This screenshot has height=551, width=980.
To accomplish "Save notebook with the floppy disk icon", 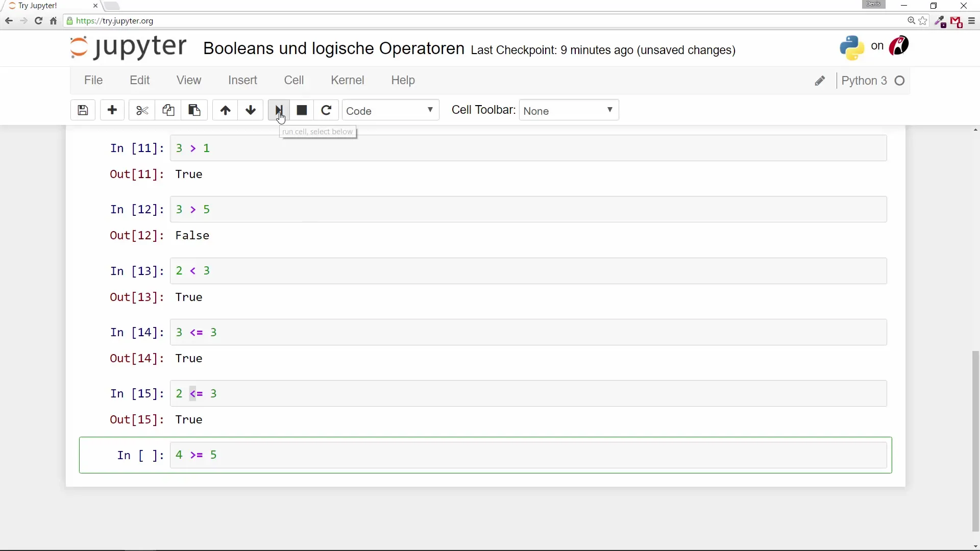I will 83,110.
